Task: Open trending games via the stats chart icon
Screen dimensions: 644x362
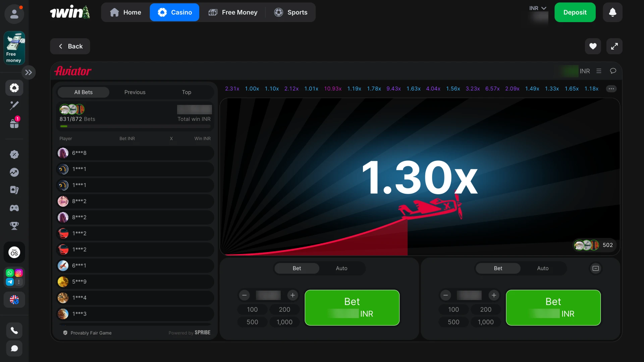Action: click(x=14, y=172)
